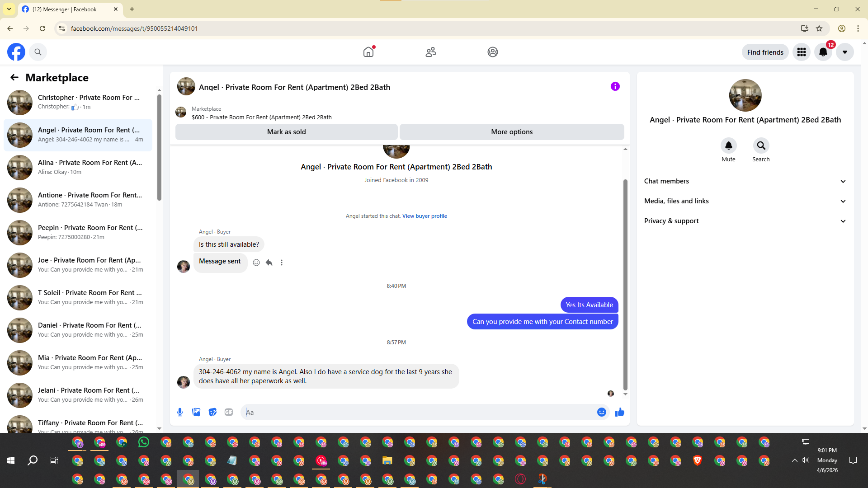This screenshot has height=488, width=868.
Task: Open the Windows notification center icon
Action: [x=853, y=460]
